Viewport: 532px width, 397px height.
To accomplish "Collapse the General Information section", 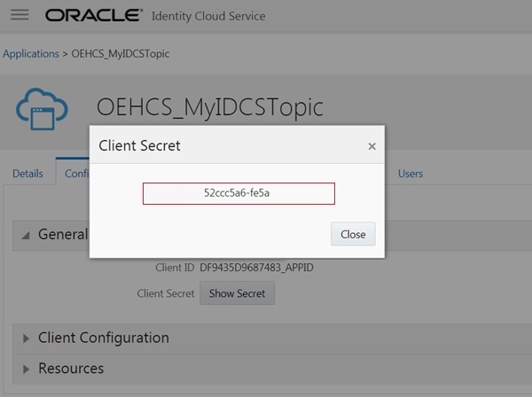I will click(26, 235).
